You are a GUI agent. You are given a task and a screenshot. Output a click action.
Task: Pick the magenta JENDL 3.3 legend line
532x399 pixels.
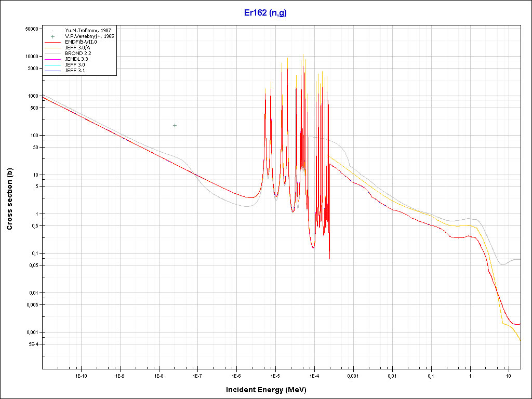[53, 59]
